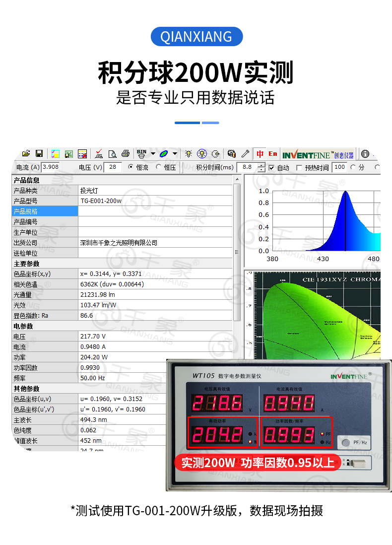
Task: Click the INVENTFINE 创惠仪器 logo button
Action: (318, 154)
